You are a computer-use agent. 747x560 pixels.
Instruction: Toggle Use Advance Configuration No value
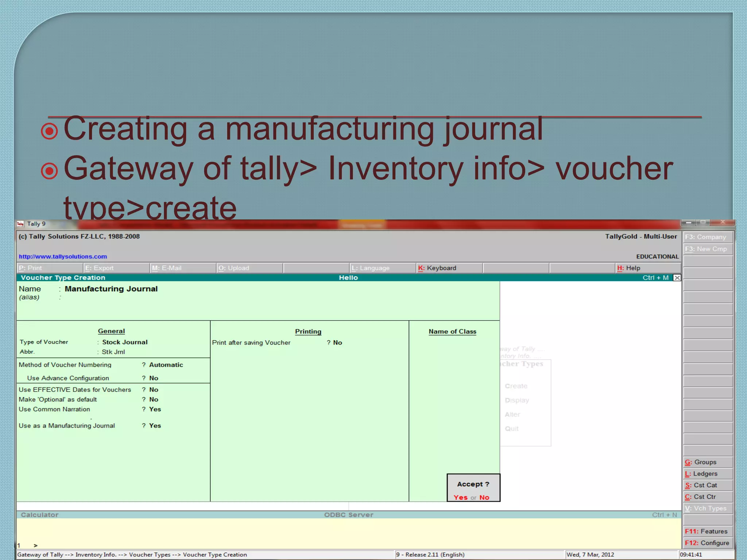click(154, 378)
